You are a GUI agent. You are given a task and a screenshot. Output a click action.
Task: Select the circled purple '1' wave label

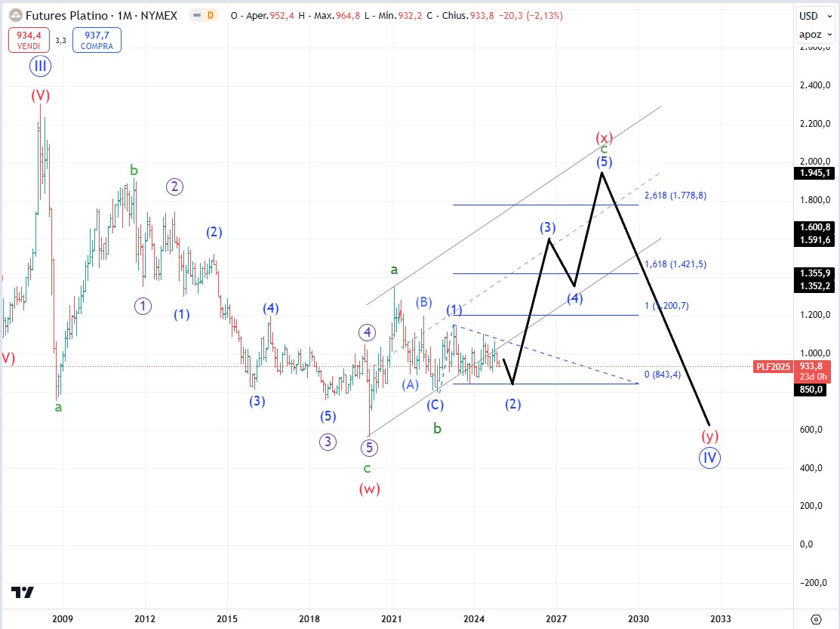tap(143, 306)
